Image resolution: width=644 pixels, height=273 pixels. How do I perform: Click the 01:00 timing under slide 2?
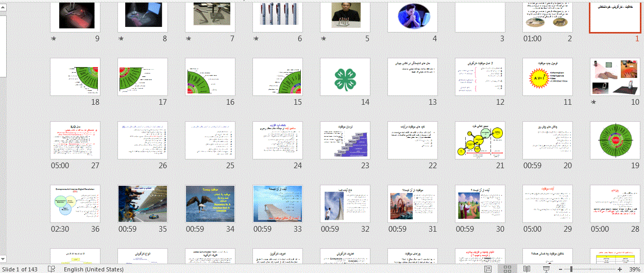pos(533,39)
